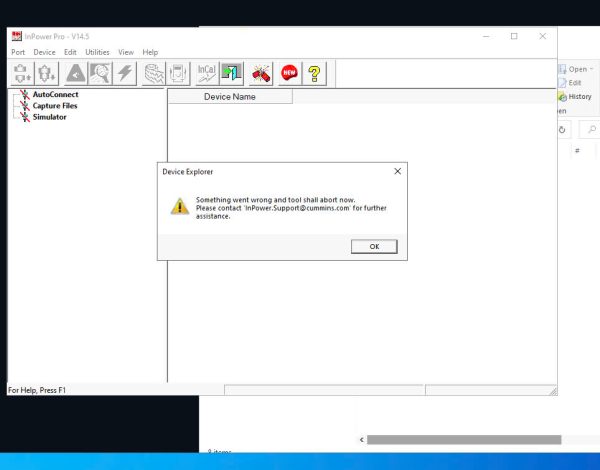Click the InPower window resize grip

coord(553,391)
